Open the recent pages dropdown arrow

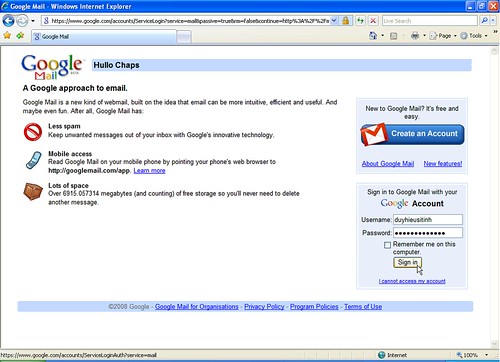point(33,21)
